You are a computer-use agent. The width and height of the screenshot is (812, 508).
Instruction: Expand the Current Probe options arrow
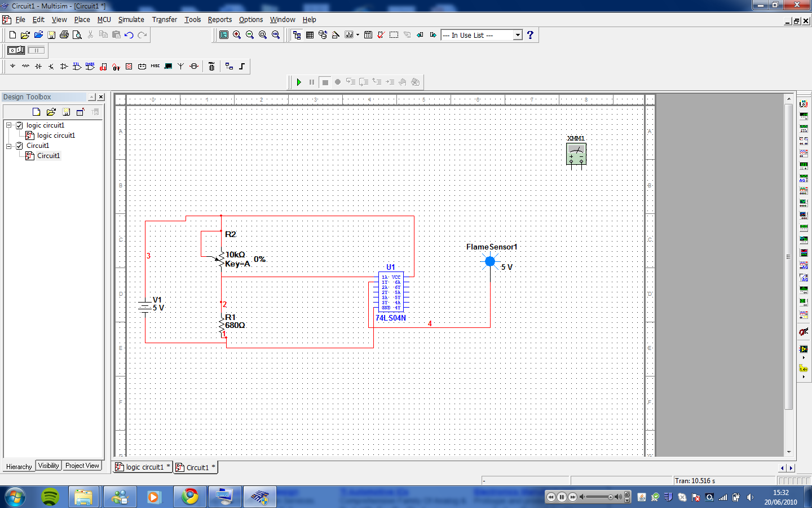pos(804,376)
